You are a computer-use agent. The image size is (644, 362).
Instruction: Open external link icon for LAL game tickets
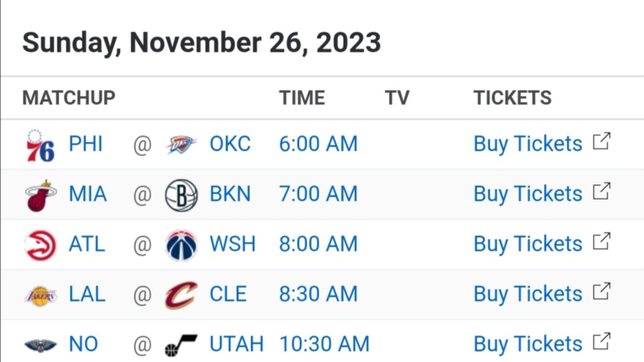coord(601,292)
